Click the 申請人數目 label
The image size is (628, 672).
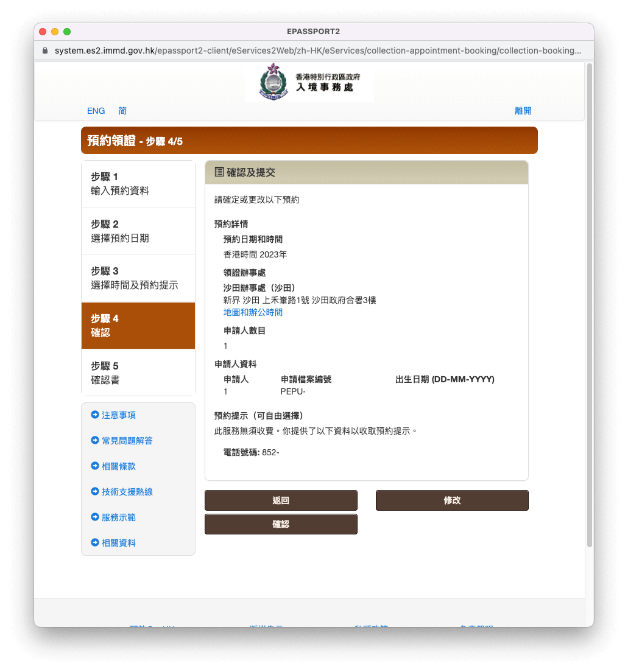click(244, 331)
